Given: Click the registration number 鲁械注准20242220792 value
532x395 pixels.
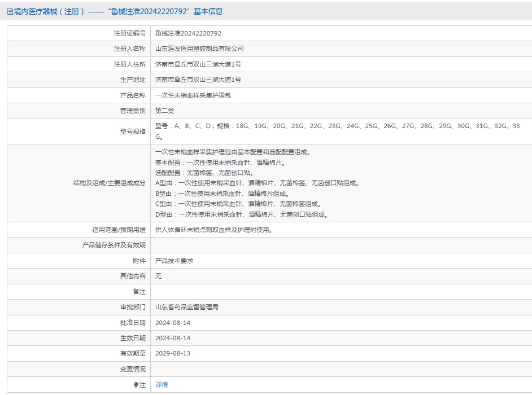Looking at the screenshot, I should tap(188, 33).
